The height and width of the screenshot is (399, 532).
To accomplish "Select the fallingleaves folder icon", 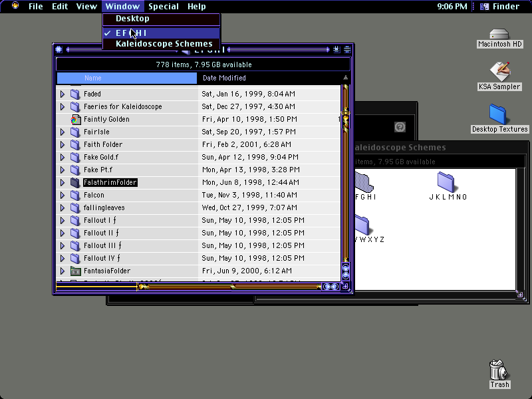I will coord(75,207).
